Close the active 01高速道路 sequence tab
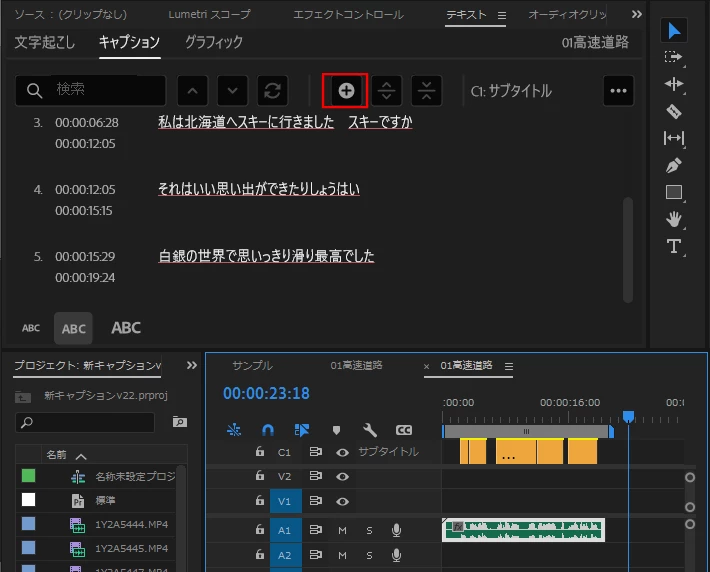This screenshot has width=710, height=572. point(426,366)
